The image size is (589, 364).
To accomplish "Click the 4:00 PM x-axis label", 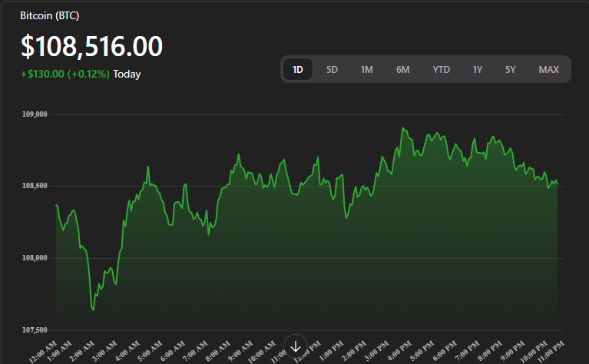I will tap(399, 351).
